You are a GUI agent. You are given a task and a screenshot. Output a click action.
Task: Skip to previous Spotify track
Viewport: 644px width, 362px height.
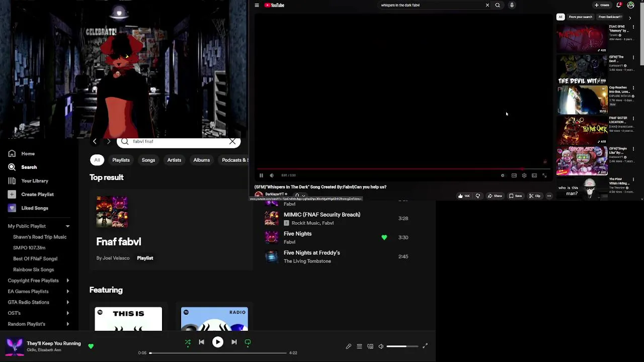[x=201, y=342]
